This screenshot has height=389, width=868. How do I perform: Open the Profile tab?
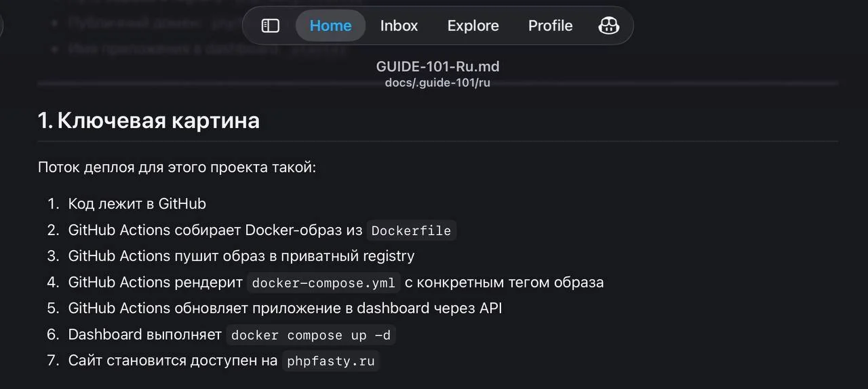[550, 26]
